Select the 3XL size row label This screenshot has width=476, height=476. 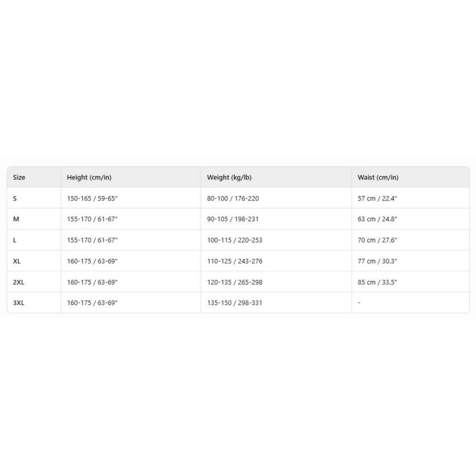coord(19,303)
